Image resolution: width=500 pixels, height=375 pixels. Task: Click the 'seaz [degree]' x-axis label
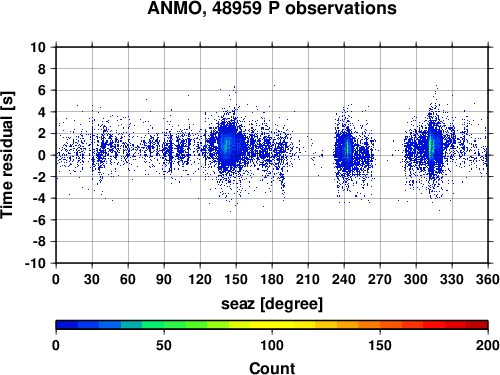pos(272,304)
